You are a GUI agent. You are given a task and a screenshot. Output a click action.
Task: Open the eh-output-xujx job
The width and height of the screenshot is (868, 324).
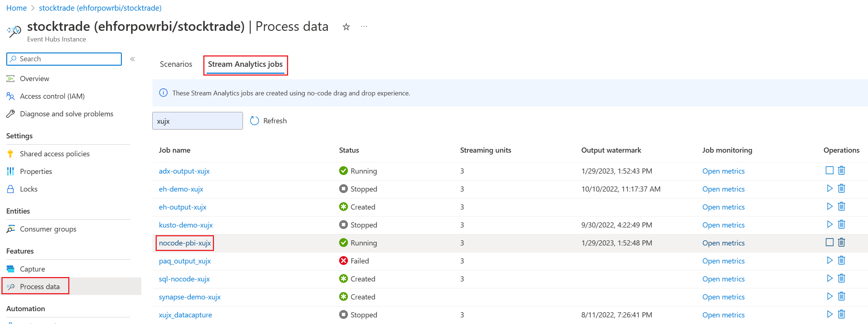182,207
